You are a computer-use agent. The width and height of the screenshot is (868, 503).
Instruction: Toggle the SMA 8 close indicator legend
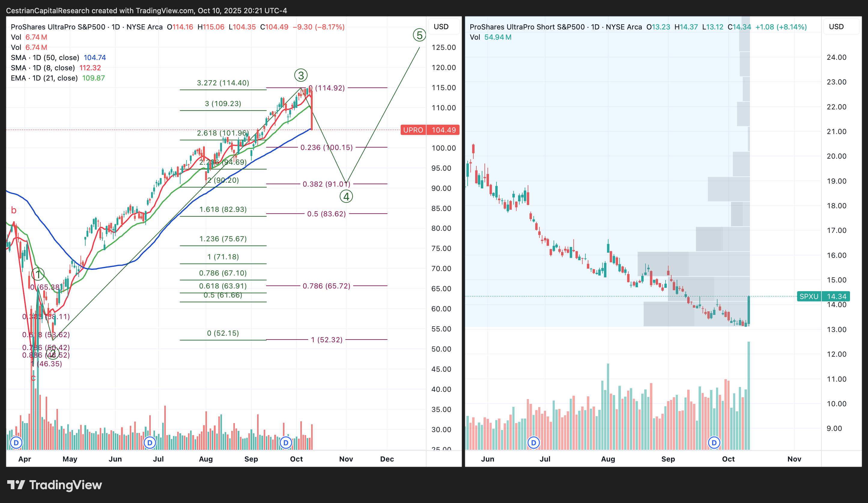(x=43, y=68)
